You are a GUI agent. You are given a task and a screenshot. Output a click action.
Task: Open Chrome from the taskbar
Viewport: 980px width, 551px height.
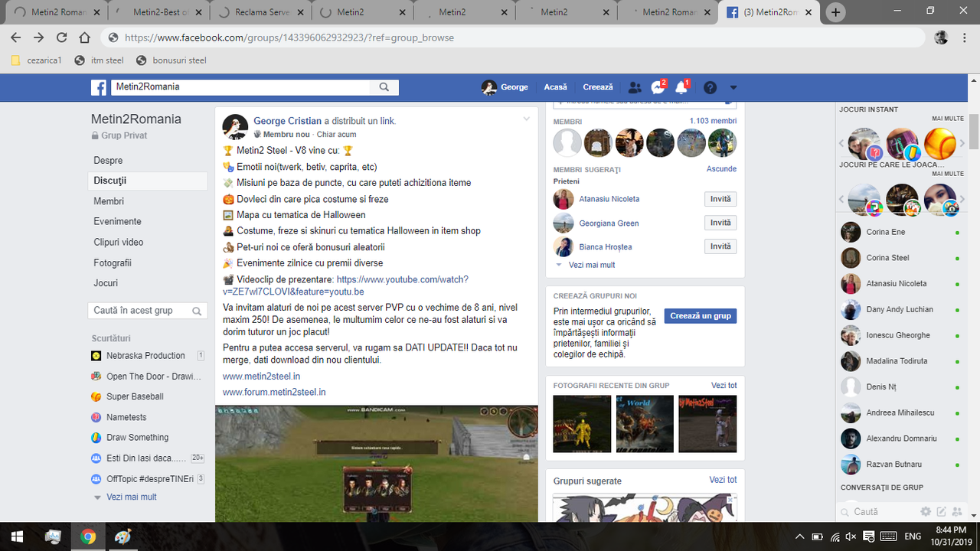coord(88,536)
